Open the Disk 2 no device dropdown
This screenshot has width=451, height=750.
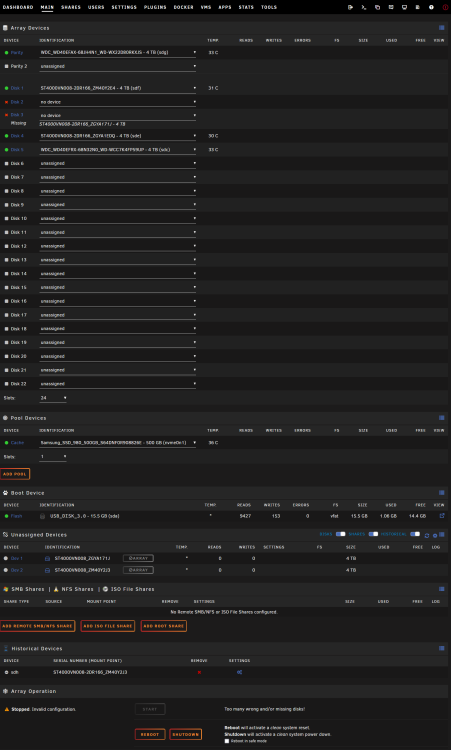(118, 102)
